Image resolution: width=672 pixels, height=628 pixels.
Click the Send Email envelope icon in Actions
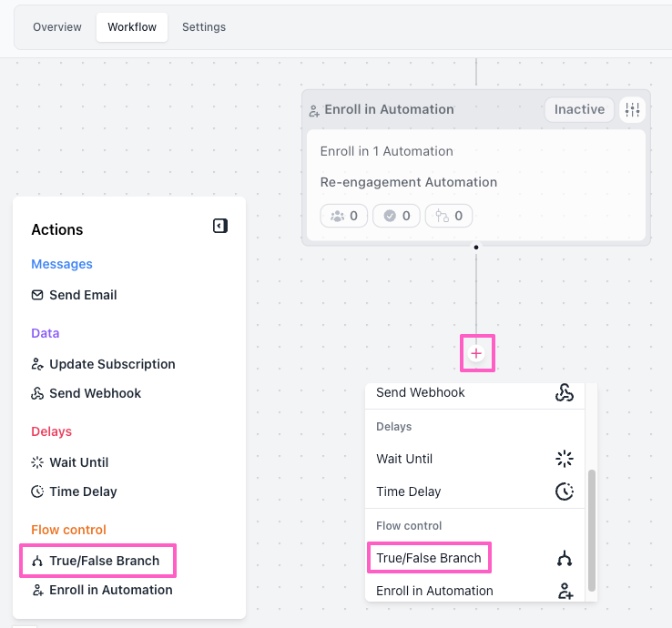pos(37,295)
